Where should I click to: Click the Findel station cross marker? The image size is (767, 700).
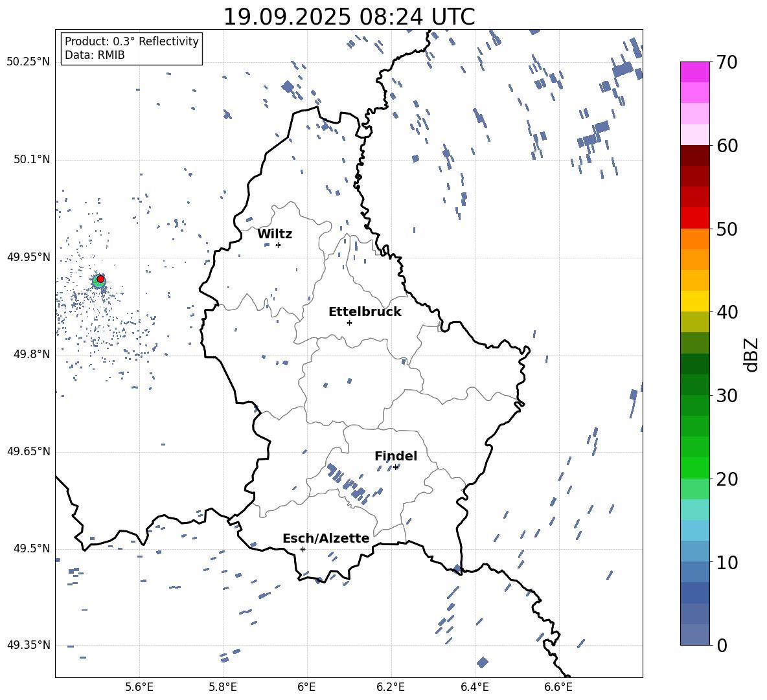(395, 467)
